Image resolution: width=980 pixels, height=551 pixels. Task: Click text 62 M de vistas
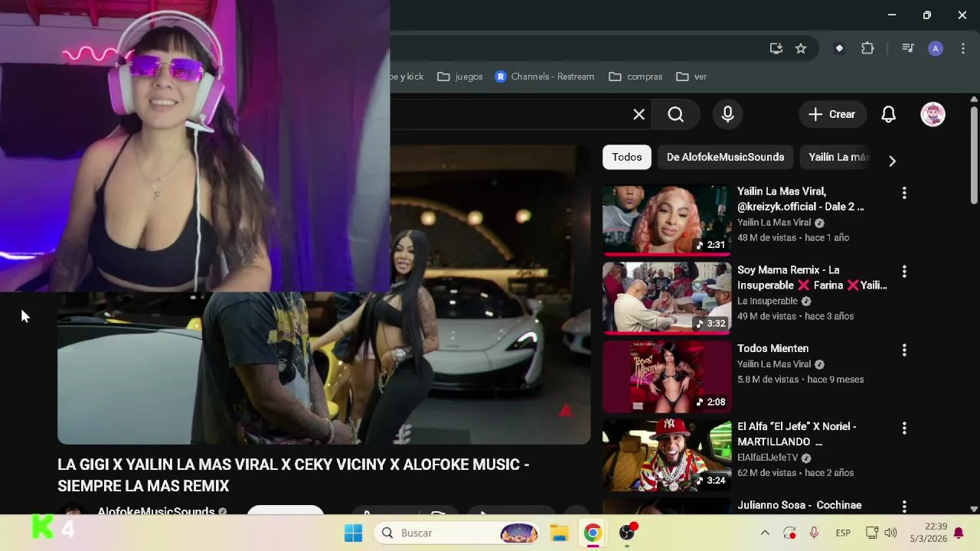(767, 473)
